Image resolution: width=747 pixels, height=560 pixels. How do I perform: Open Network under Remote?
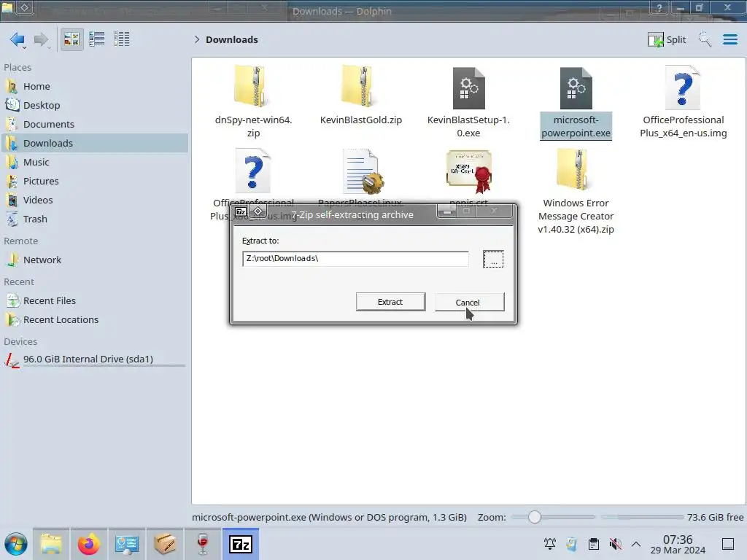94,260
